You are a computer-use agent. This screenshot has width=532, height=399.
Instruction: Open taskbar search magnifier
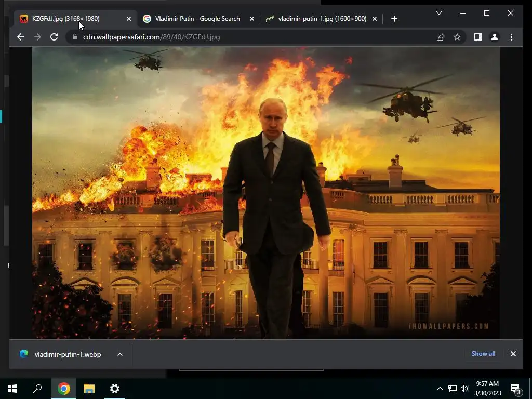click(37, 389)
